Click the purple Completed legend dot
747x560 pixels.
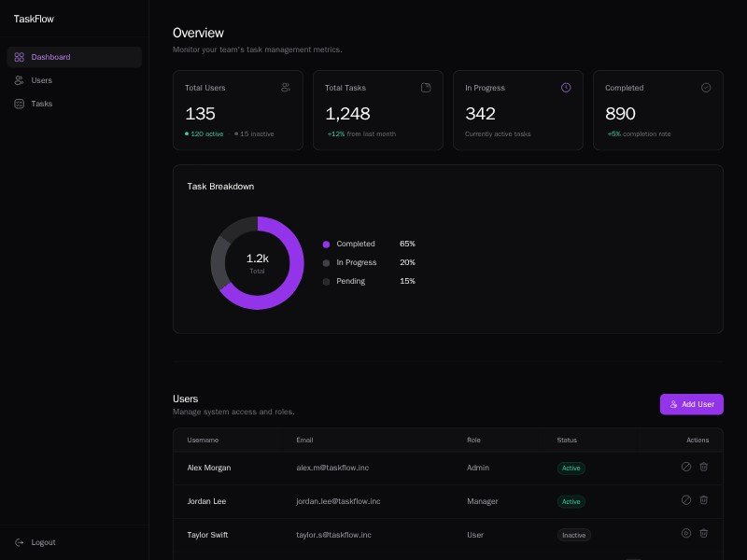click(x=326, y=244)
